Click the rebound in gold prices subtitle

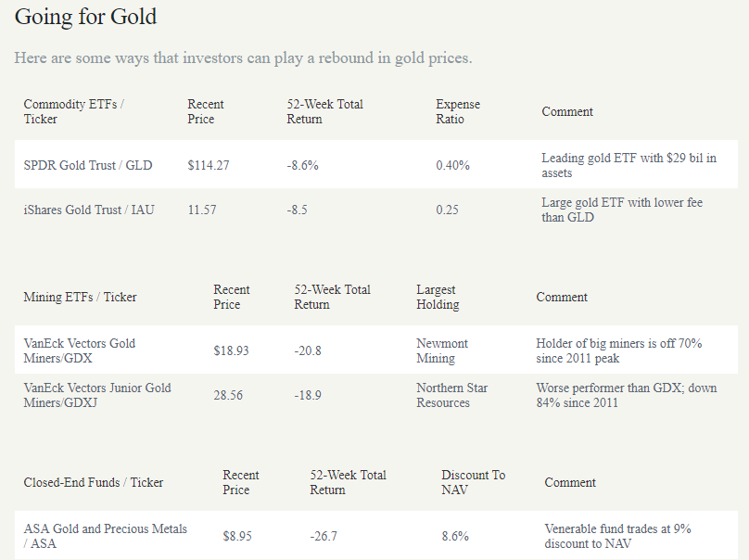(x=243, y=57)
